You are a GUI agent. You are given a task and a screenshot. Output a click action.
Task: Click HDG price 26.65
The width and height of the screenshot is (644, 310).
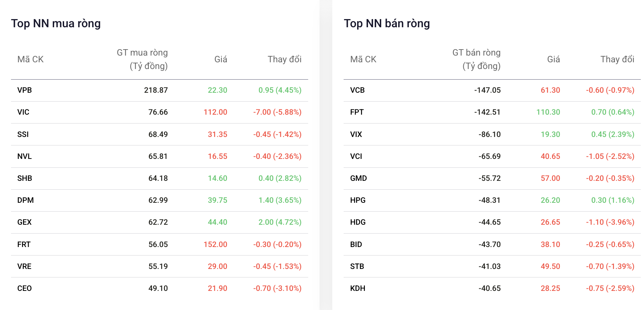[x=550, y=222]
